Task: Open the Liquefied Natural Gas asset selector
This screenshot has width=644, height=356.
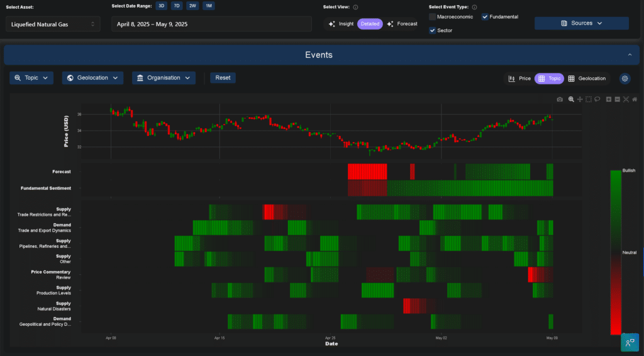Action: point(53,25)
